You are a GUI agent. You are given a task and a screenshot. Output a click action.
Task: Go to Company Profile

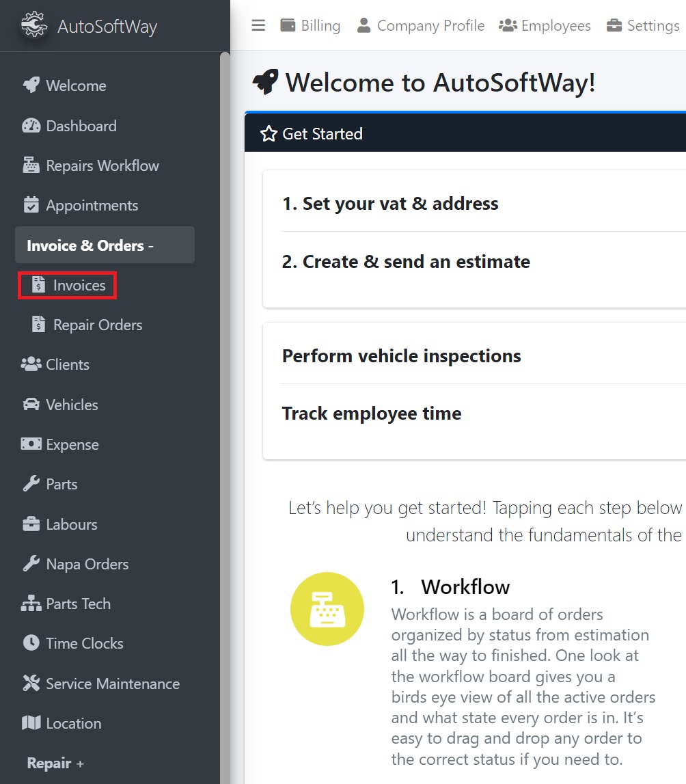coord(420,25)
